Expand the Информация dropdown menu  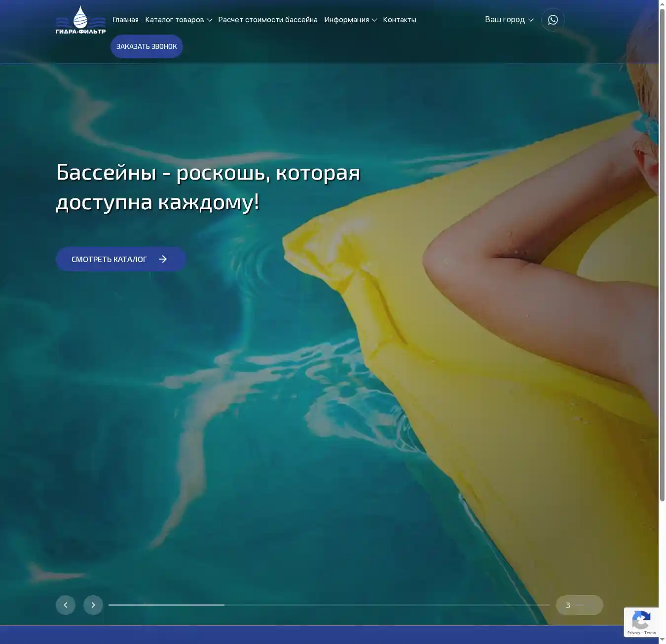pyautogui.click(x=350, y=20)
